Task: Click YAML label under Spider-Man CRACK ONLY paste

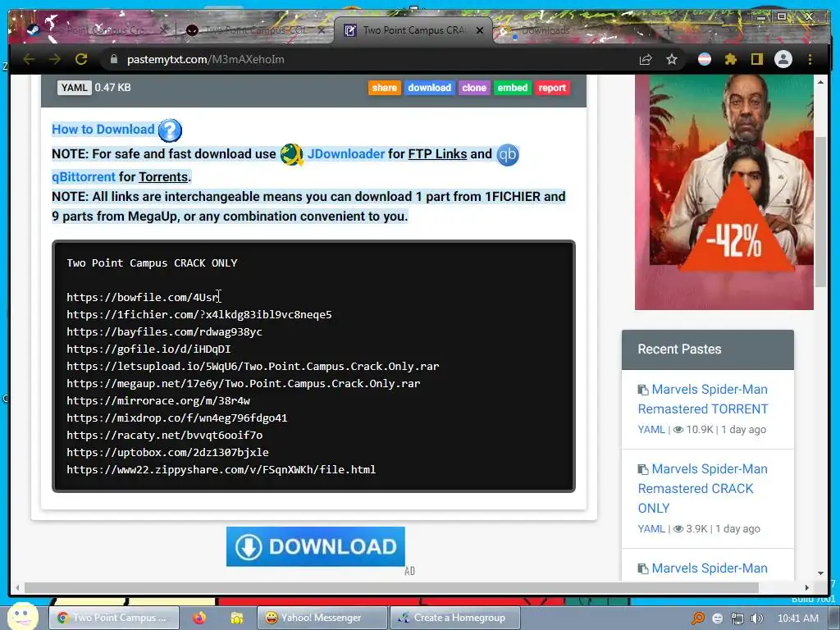Action: (651, 529)
